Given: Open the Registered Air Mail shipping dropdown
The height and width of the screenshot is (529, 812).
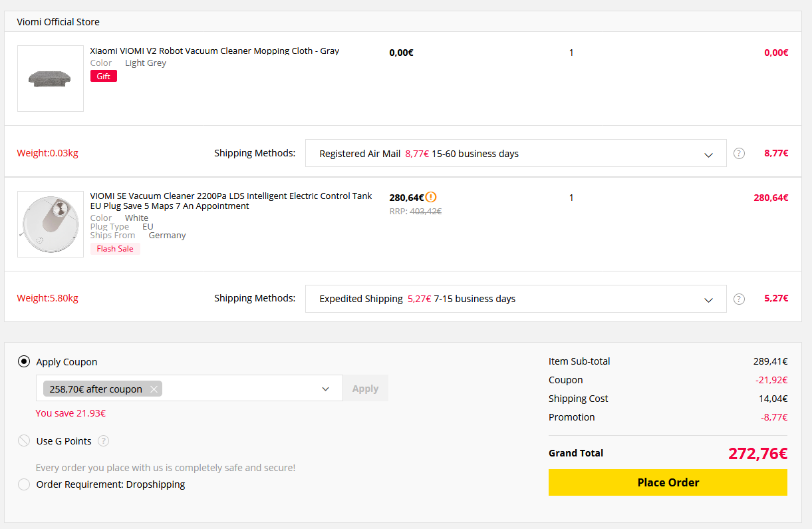Looking at the screenshot, I should (x=515, y=153).
